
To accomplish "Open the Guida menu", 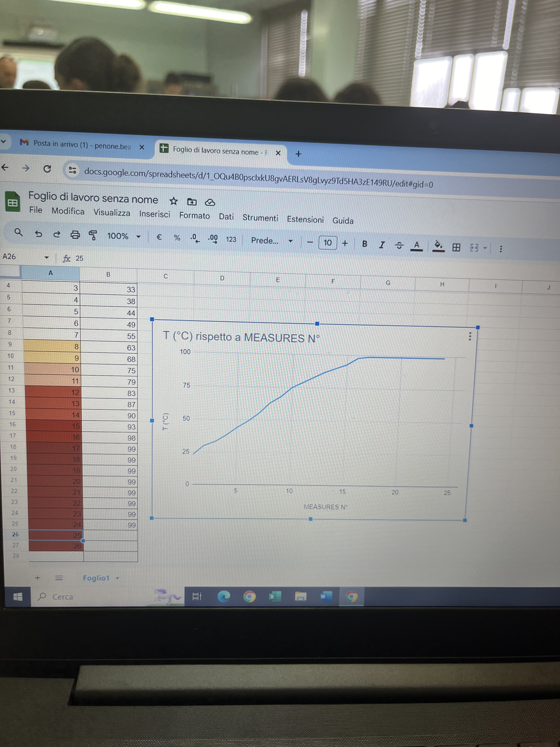I will (343, 220).
